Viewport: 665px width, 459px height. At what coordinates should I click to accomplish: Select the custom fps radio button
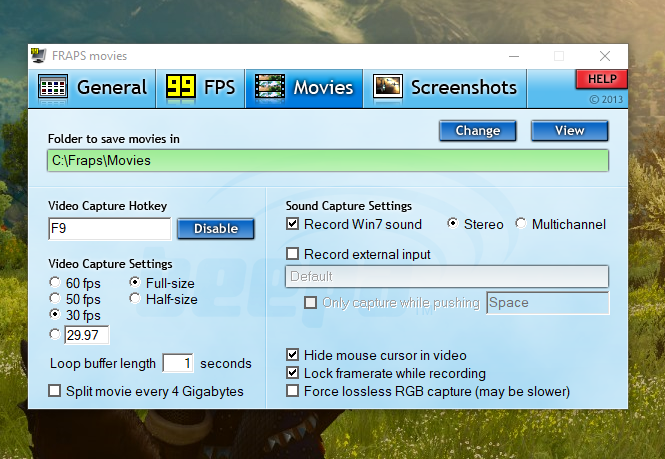pos(55,335)
